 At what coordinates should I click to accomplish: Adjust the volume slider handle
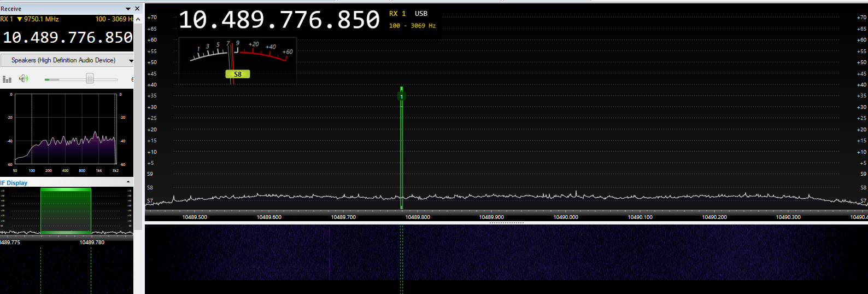coord(90,79)
